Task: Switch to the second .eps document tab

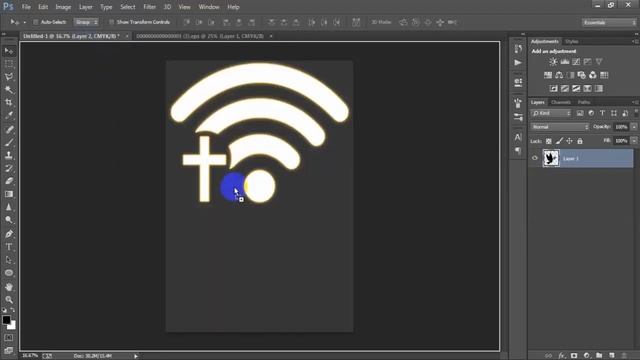Action: (x=200, y=36)
